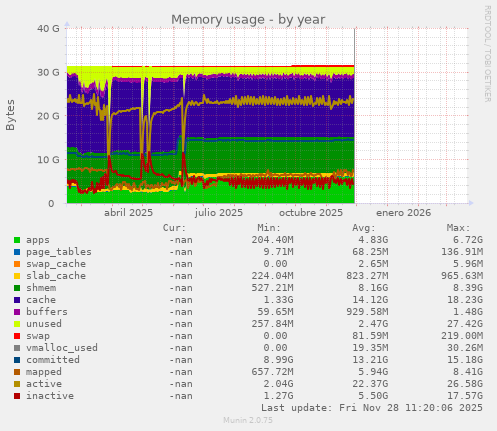Click the inactive dark red swatch

[x=17, y=396]
